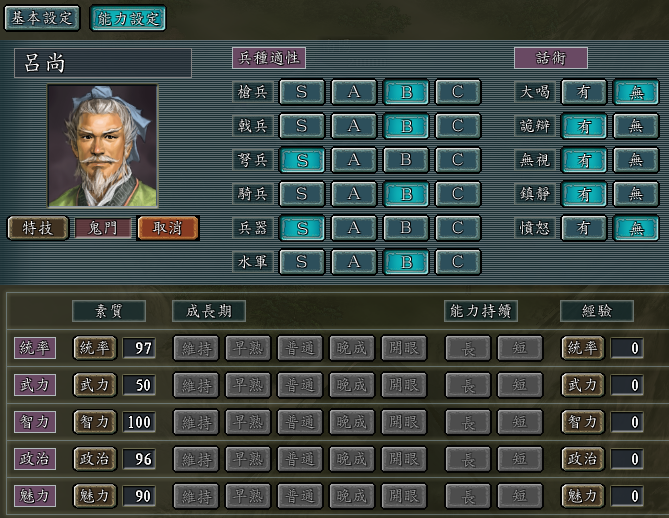
Task: Enable 憤怒 by selecting 有
Action: 584,228
